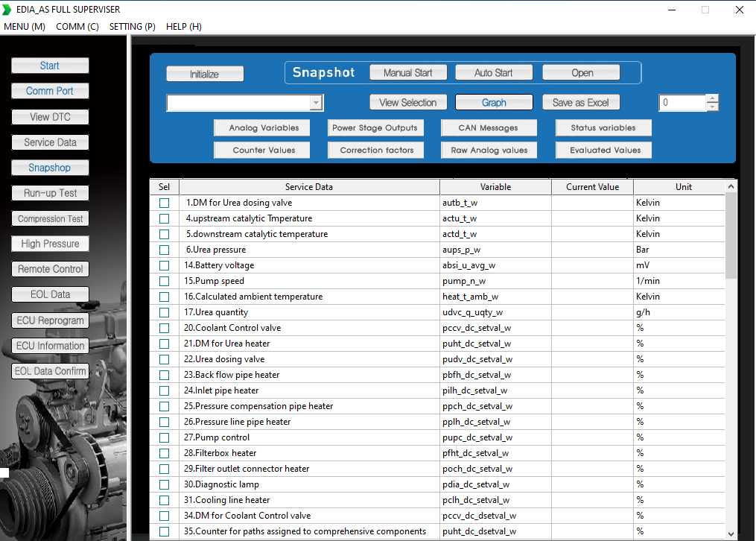This screenshot has width=756, height=541.
Task: Check the 4.upstream catalytic Tmperature row
Action: [x=165, y=218]
